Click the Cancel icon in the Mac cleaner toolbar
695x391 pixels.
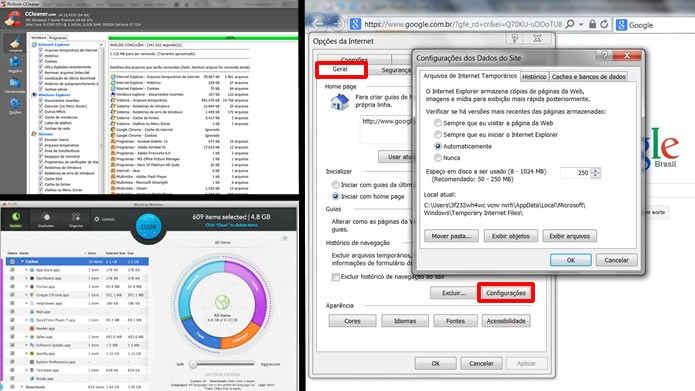pyautogui.click(x=97, y=219)
